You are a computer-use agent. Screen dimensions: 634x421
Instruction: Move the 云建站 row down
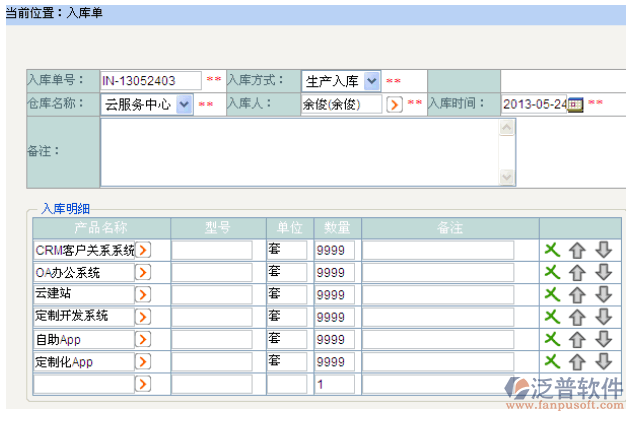click(603, 294)
